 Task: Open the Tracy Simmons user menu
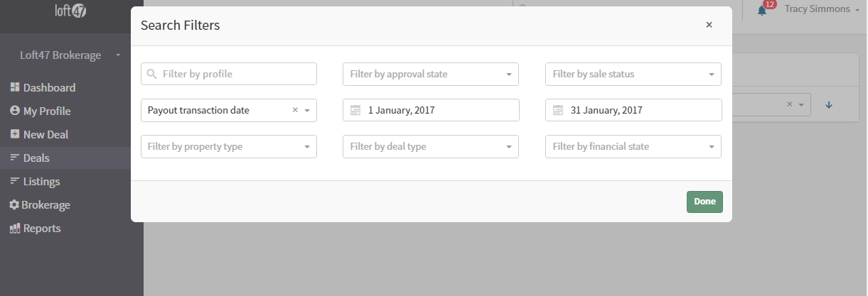(x=821, y=9)
